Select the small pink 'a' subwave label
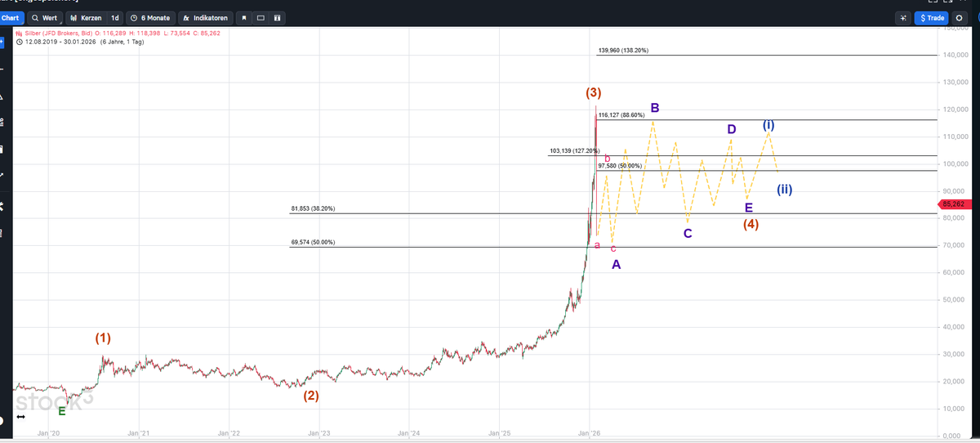Viewport: 980px width, 443px height. coord(597,245)
